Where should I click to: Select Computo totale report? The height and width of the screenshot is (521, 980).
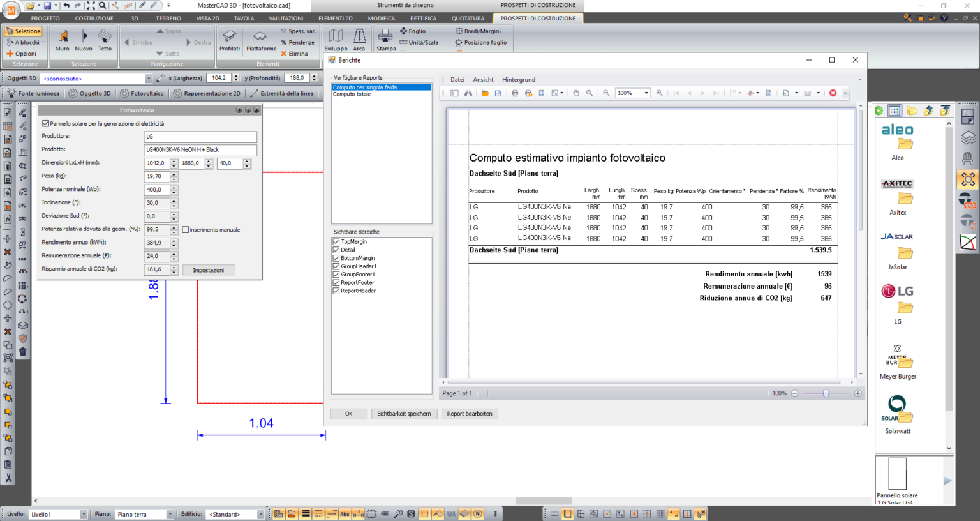pyautogui.click(x=352, y=94)
